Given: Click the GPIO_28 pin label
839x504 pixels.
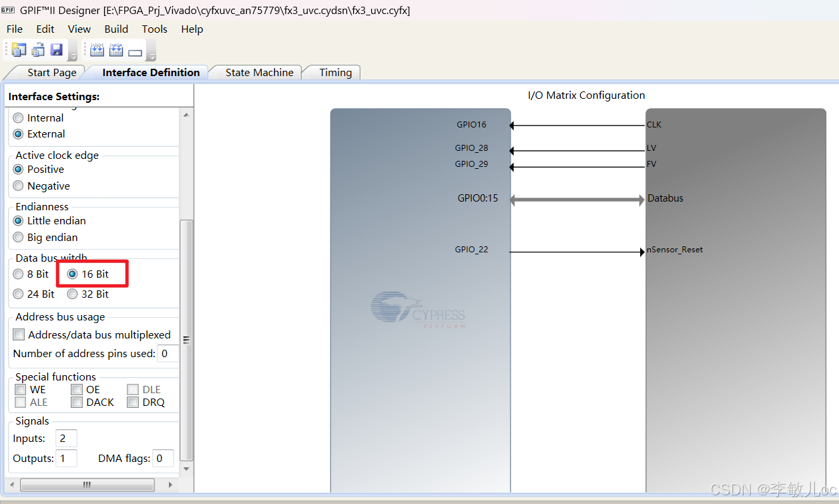Looking at the screenshot, I should point(471,148).
